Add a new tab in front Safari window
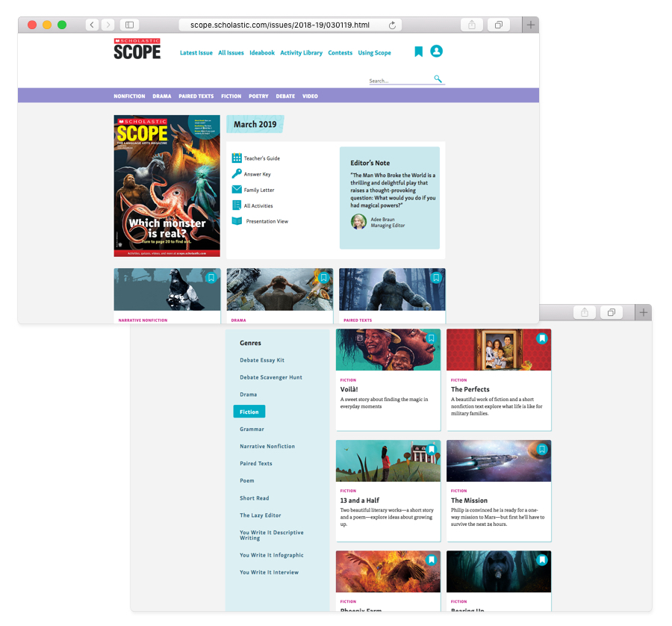The width and height of the screenshot is (672, 626). pyautogui.click(x=531, y=25)
